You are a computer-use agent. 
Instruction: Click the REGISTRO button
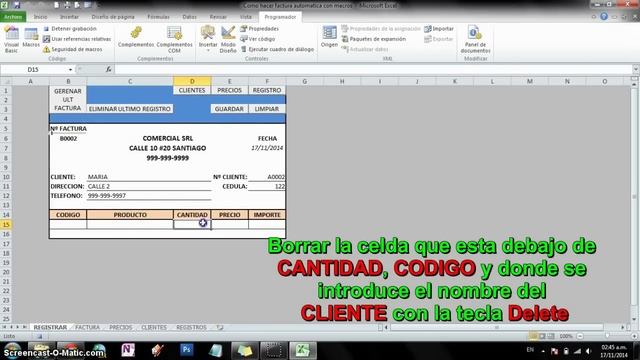pyautogui.click(x=267, y=90)
